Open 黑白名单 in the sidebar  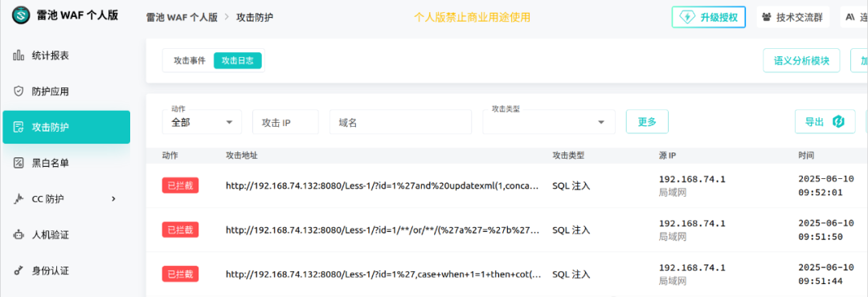coord(67,163)
